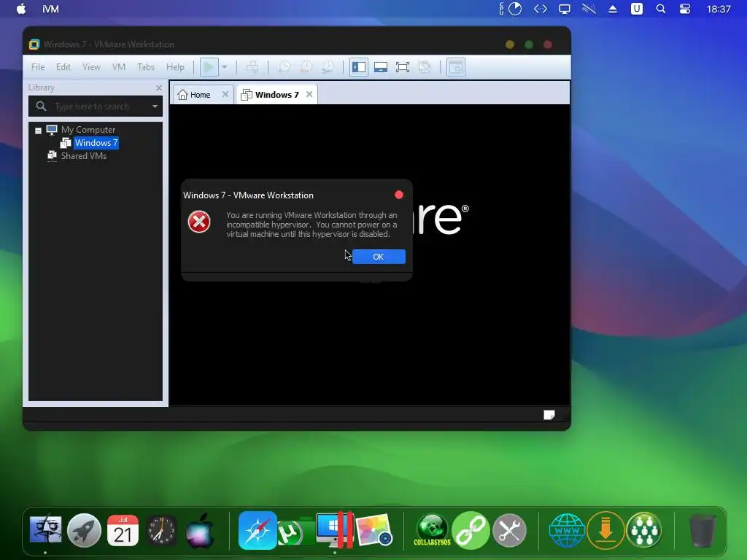Click the take snapshot clock icon
This screenshot has width=747, height=560.
[x=284, y=67]
